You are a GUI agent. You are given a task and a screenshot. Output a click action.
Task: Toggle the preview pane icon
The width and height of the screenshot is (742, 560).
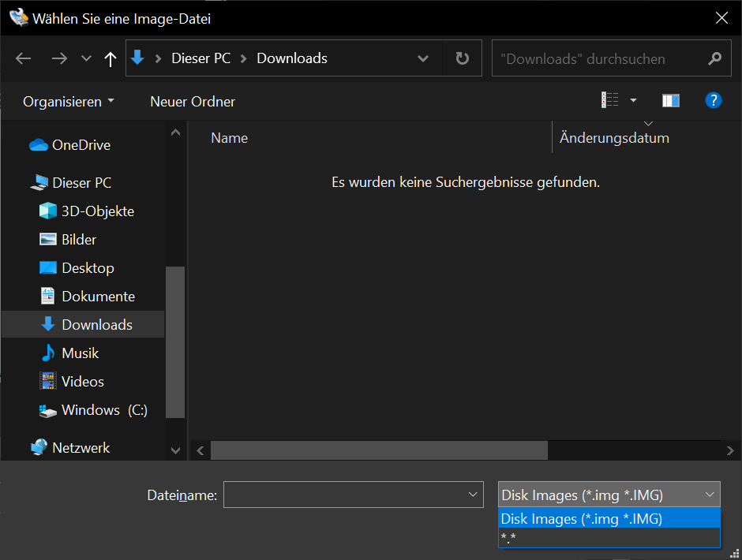click(x=670, y=100)
